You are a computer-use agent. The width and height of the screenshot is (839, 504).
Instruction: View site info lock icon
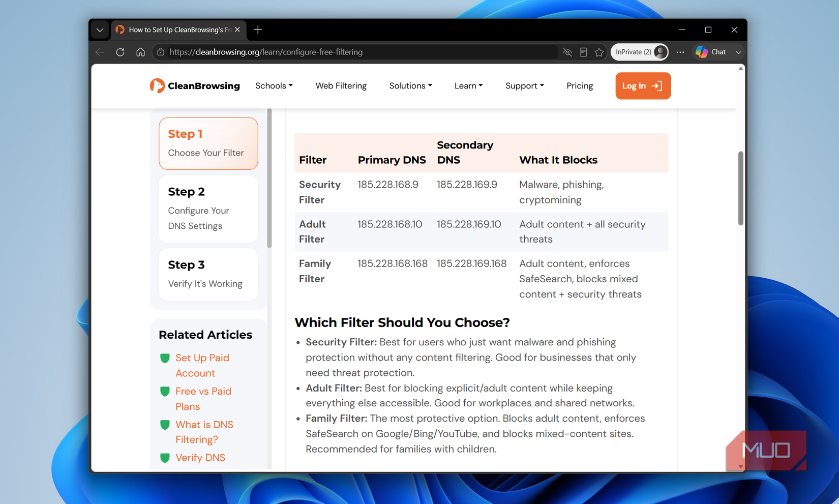click(x=161, y=52)
